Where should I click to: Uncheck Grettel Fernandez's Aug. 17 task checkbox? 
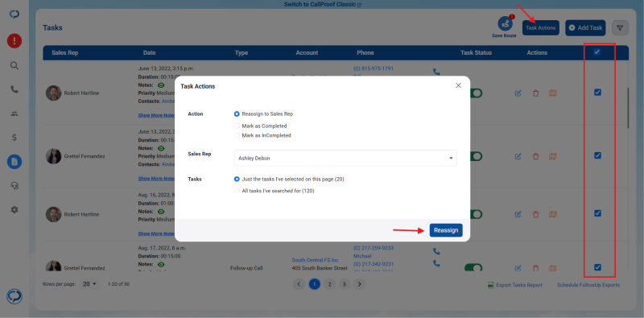click(x=597, y=267)
